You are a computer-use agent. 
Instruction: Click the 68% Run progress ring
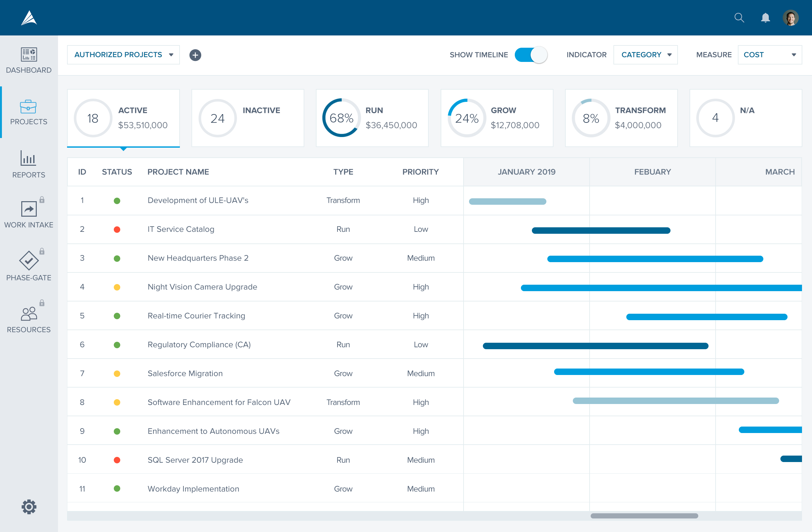[341, 118]
